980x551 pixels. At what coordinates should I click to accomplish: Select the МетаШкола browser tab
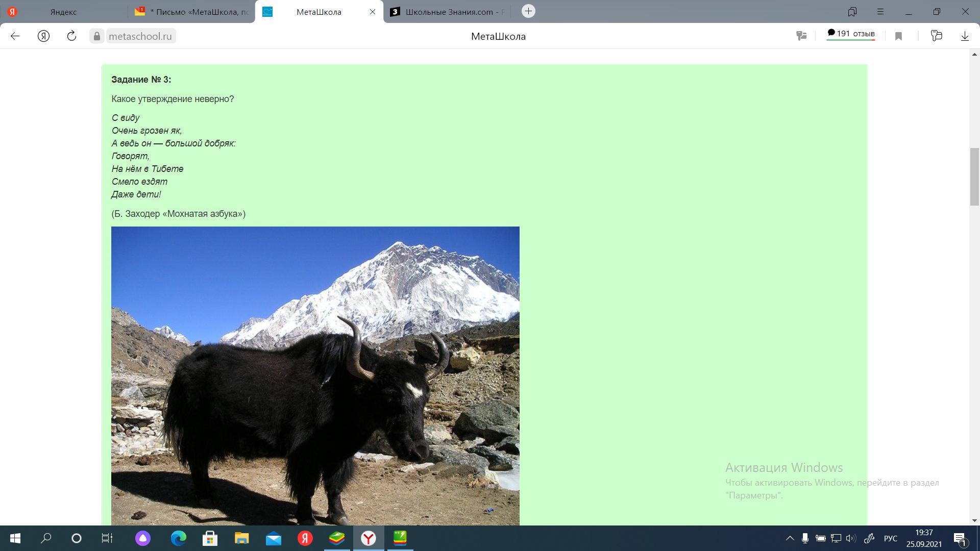[319, 12]
